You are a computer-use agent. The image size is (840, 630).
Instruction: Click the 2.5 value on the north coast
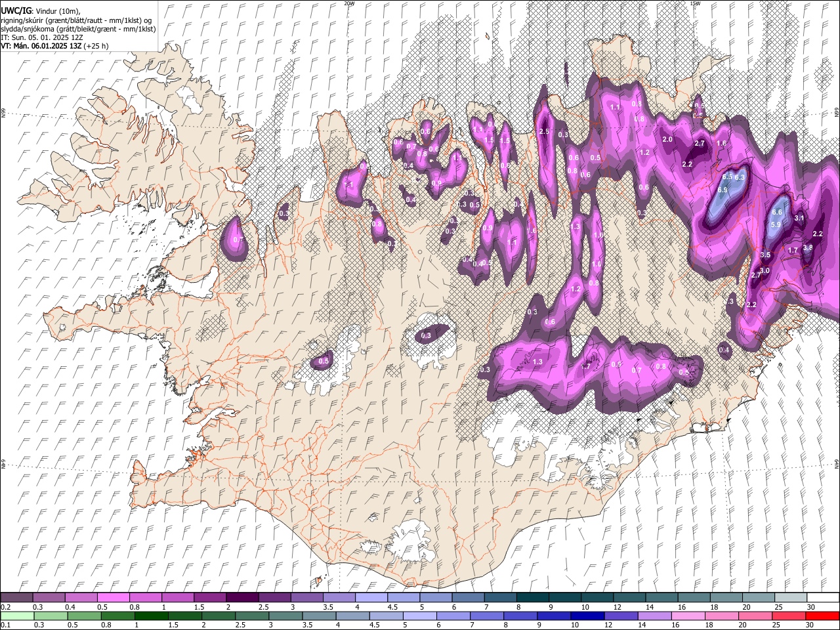pos(544,131)
